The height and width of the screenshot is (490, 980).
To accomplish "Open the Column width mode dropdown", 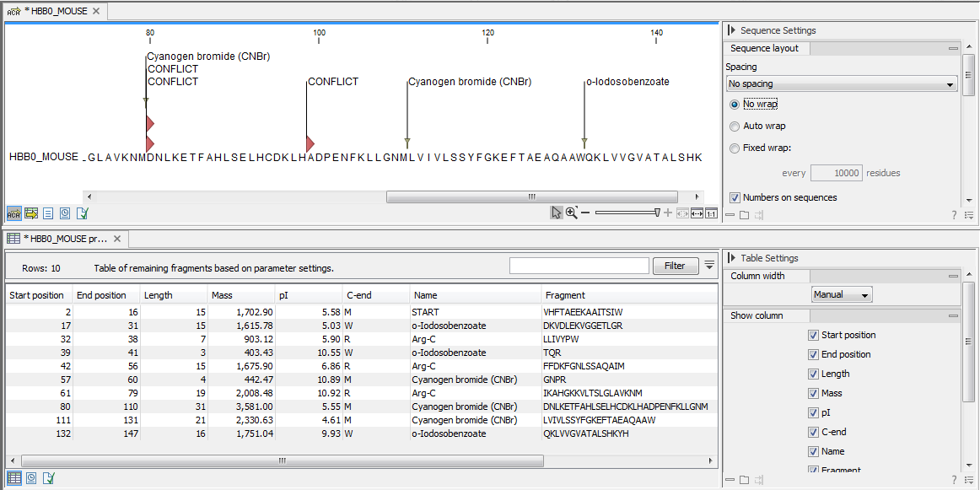I will [841, 293].
